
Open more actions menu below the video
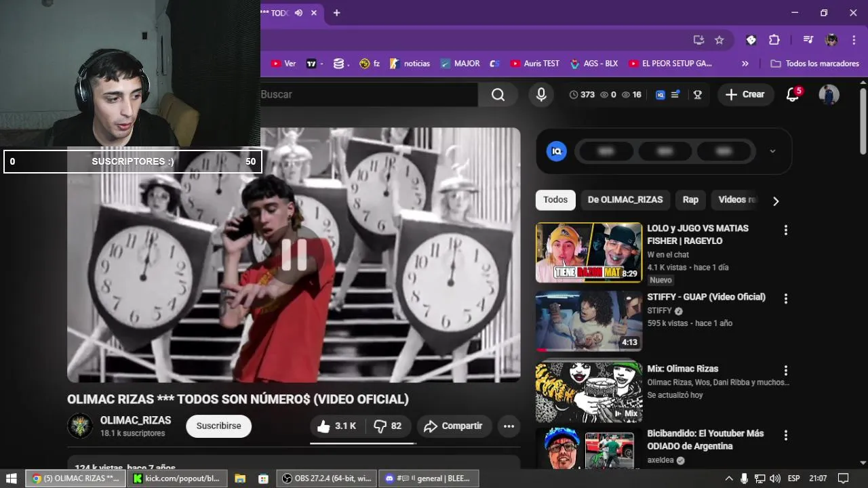(509, 426)
